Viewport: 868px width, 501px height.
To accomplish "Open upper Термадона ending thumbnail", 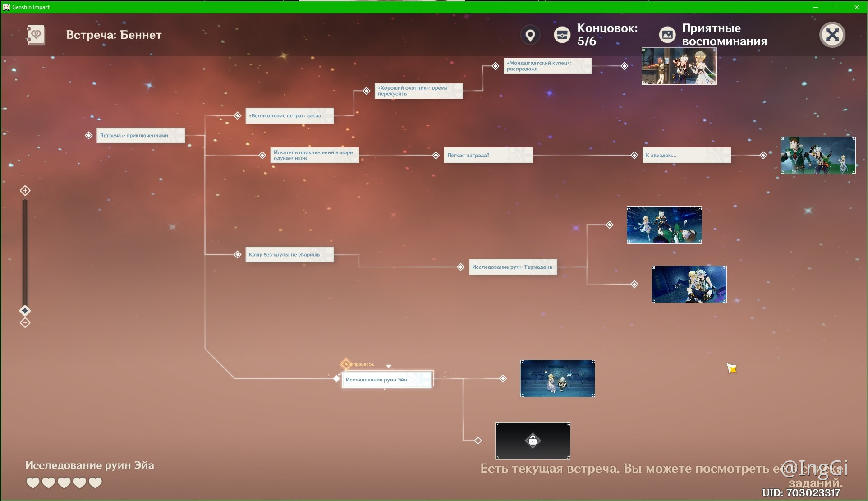I will point(664,225).
